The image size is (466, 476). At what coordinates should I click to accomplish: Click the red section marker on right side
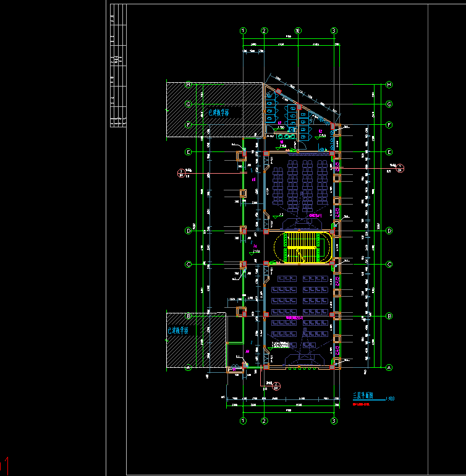pyautogui.click(x=400, y=168)
